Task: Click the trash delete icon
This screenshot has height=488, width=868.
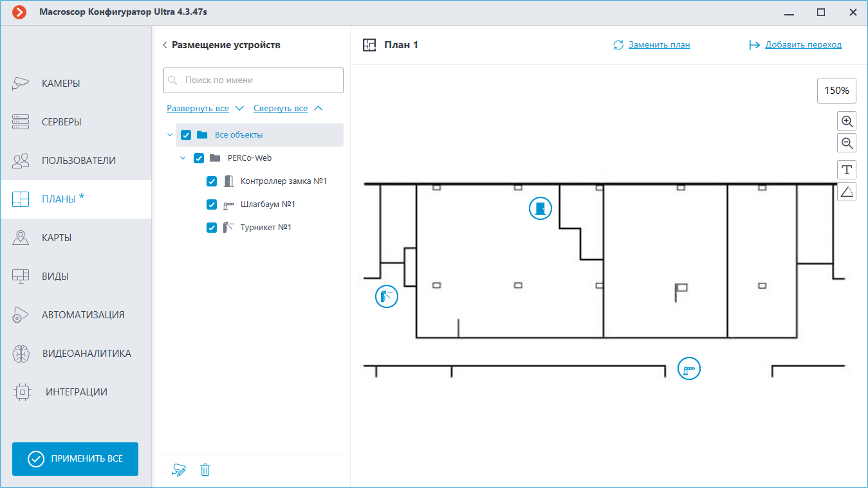Action: coord(205,470)
